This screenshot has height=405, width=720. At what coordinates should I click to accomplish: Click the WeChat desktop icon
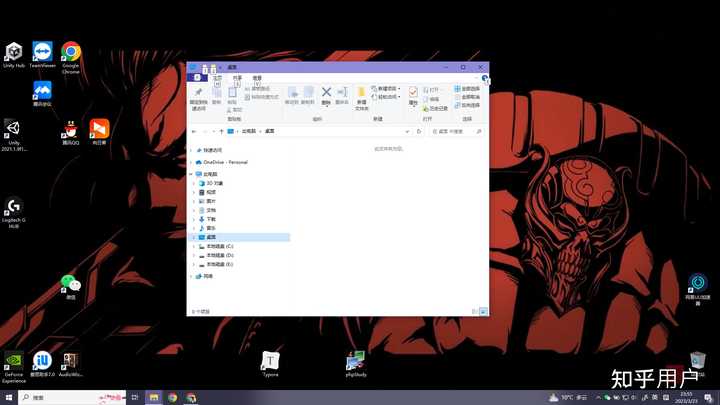71,287
